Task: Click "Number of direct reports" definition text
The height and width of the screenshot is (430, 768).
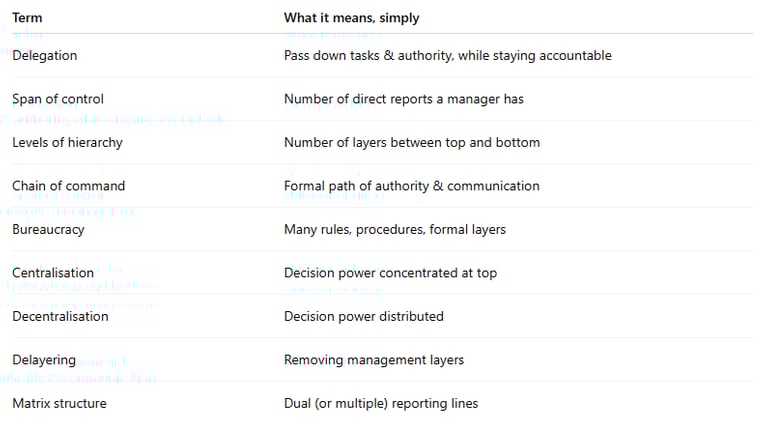Action: 403,99
